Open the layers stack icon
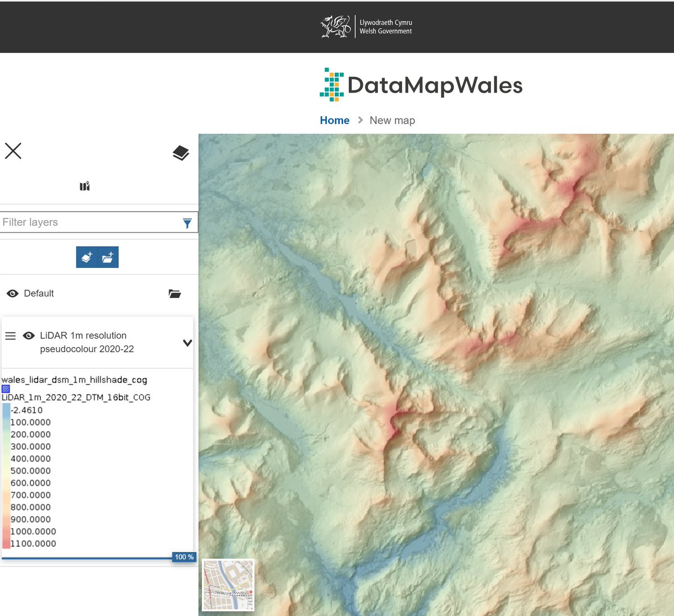 pyautogui.click(x=181, y=153)
